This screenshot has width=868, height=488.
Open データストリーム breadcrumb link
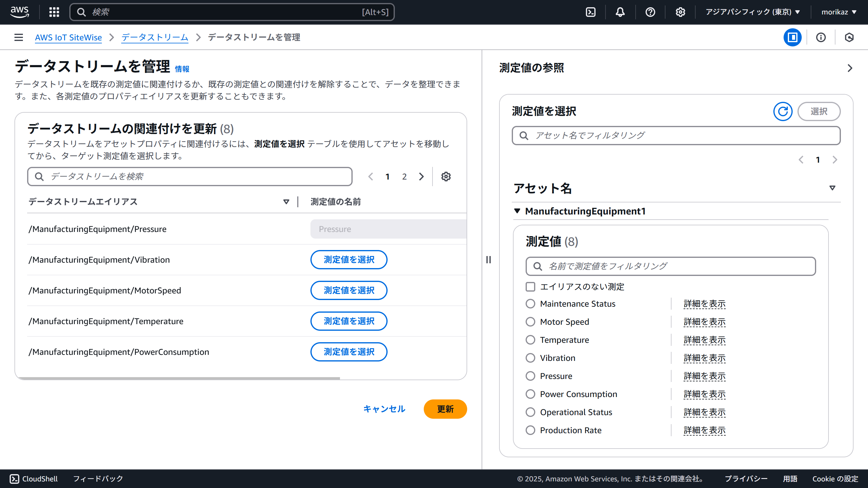coord(155,37)
